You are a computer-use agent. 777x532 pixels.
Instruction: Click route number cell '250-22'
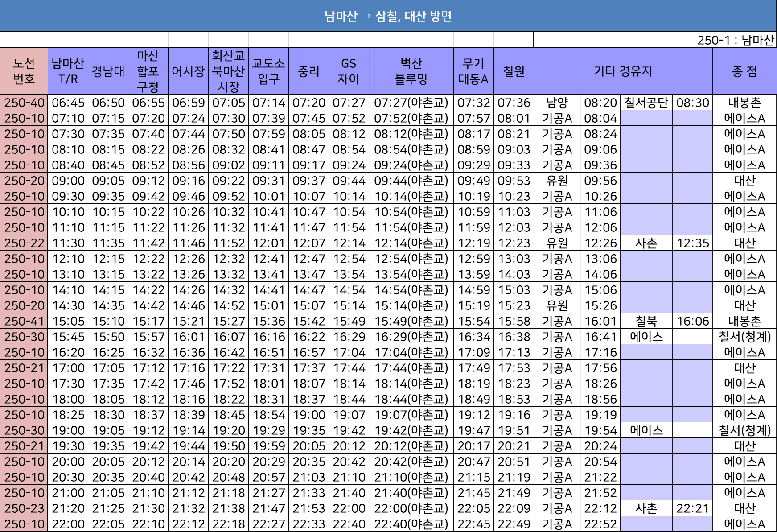[24, 243]
